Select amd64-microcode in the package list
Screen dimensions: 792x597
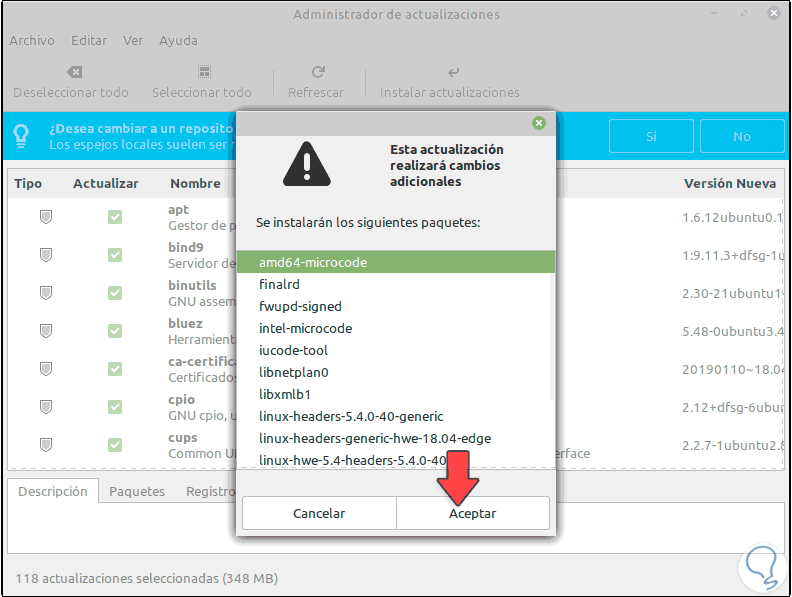pyautogui.click(x=395, y=262)
